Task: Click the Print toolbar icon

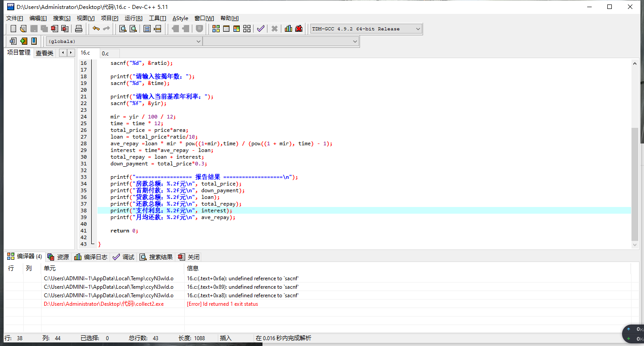Action: (x=79, y=29)
